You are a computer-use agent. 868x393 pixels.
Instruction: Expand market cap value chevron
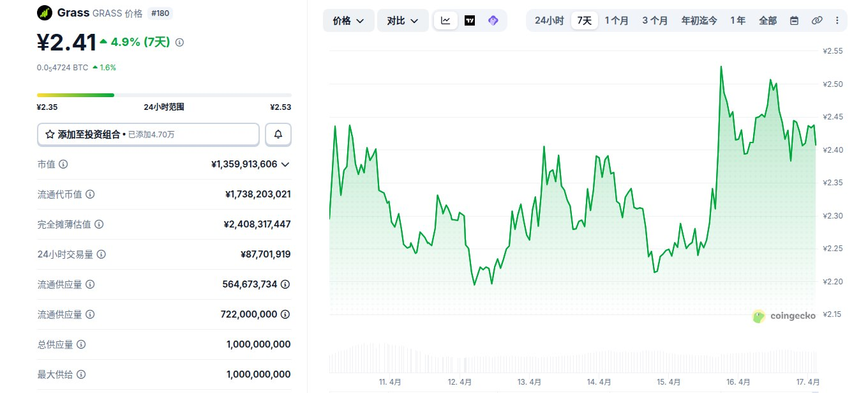(x=285, y=164)
